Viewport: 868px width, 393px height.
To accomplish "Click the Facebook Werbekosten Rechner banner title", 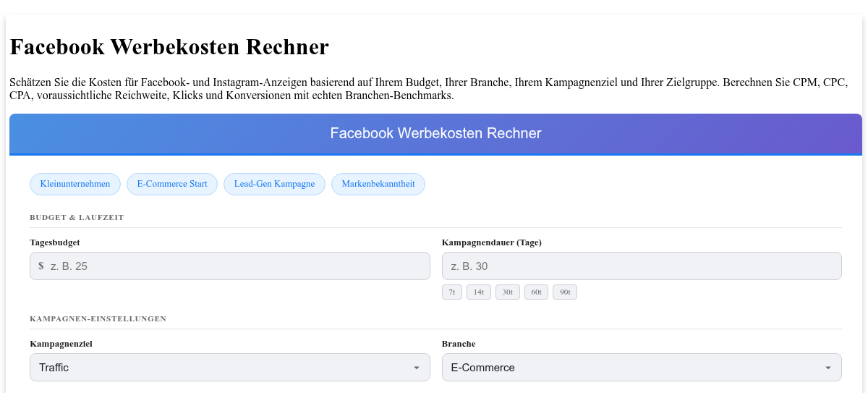I will pos(435,133).
